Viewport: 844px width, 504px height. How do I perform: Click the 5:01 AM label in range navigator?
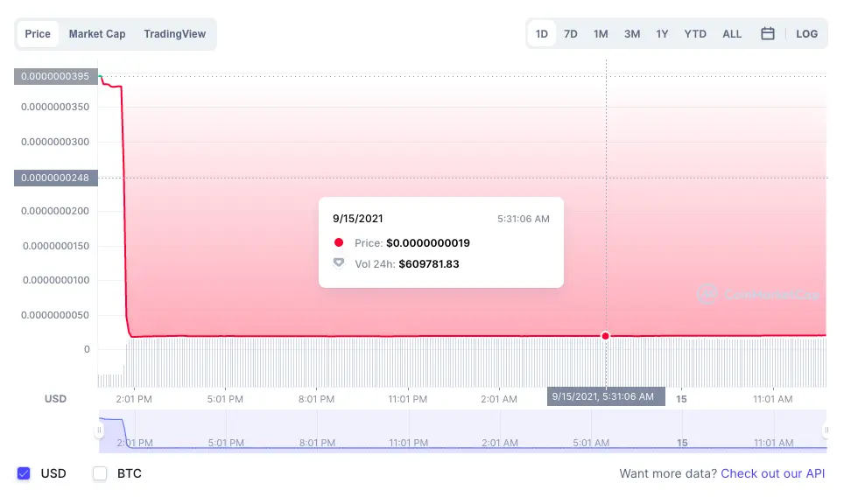(x=591, y=443)
